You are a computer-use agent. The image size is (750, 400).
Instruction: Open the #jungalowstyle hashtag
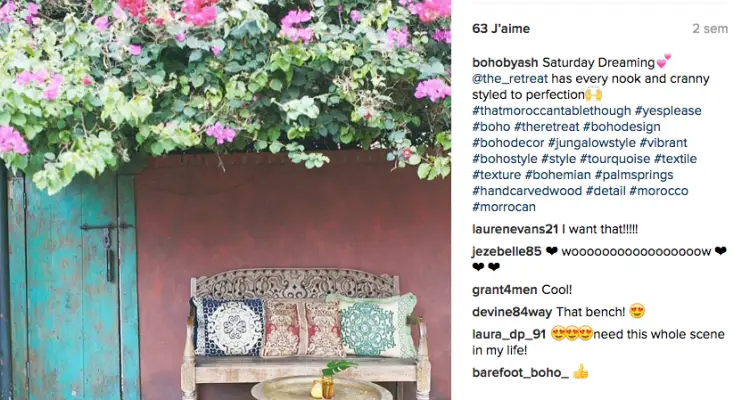point(592,143)
